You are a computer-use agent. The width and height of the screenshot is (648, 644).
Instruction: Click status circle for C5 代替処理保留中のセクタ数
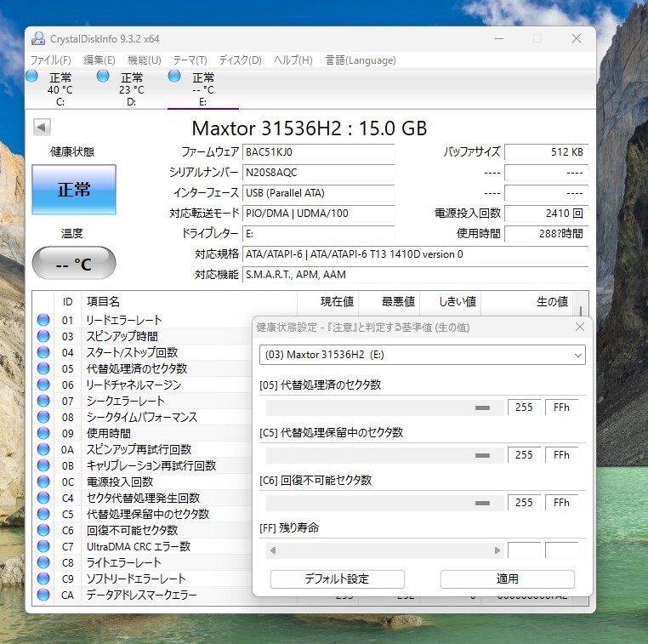pyautogui.click(x=43, y=514)
